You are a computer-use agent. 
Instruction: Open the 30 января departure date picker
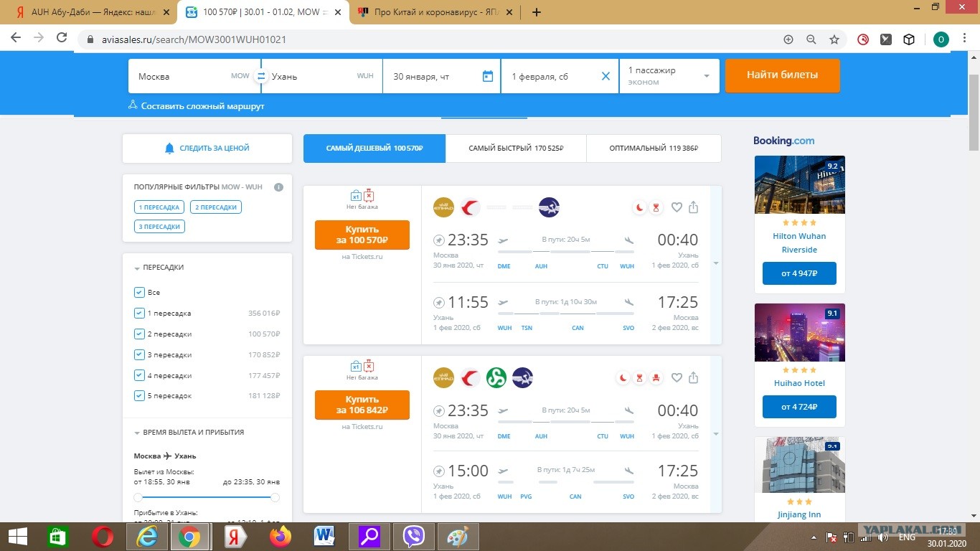tap(442, 76)
